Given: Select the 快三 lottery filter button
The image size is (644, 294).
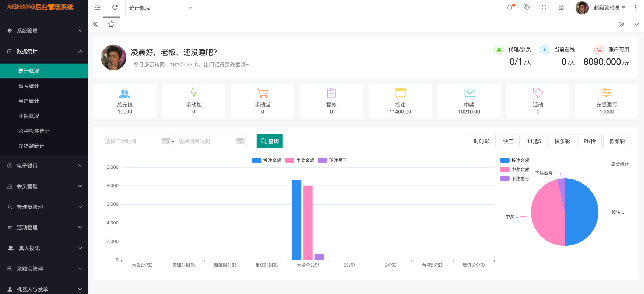Looking at the screenshot, I should 508,141.
